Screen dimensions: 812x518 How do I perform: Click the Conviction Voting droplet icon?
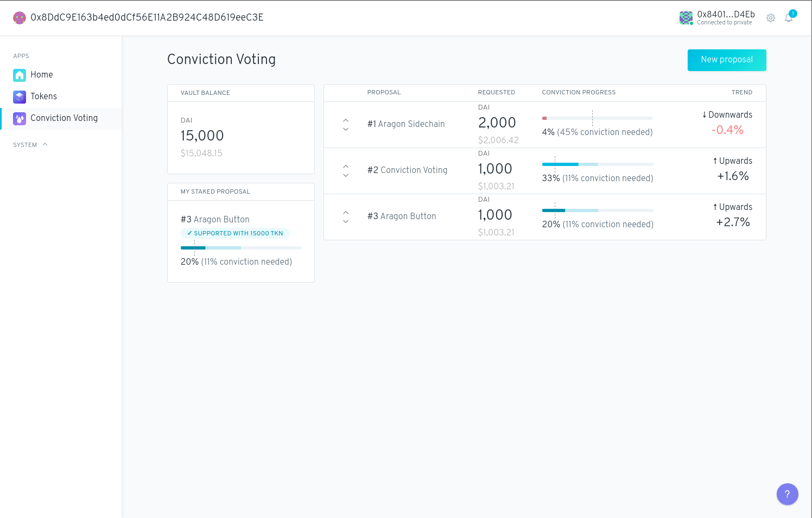(x=20, y=118)
